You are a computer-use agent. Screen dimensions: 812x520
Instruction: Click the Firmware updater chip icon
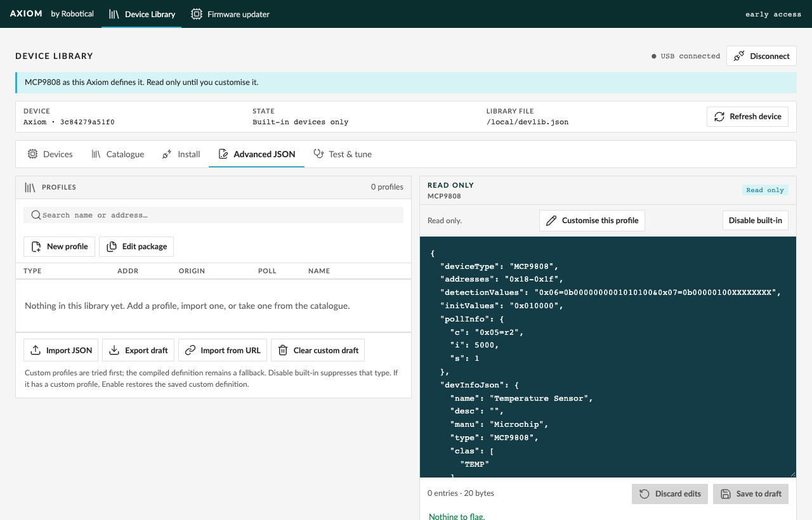coord(197,14)
